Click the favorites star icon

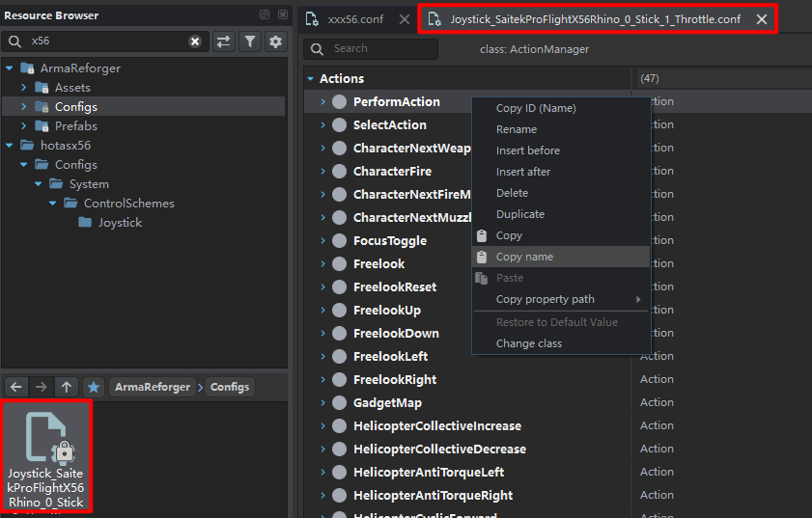[x=93, y=387]
